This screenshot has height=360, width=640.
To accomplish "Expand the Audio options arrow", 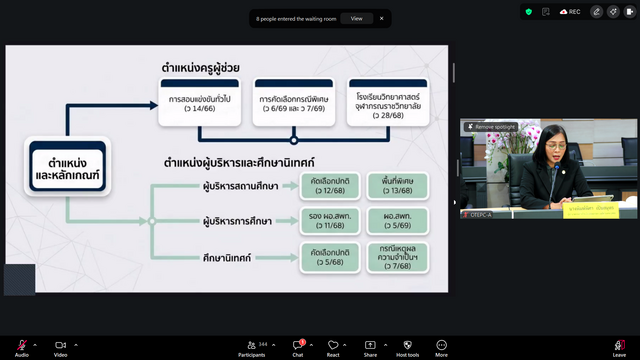I will [35, 345].
